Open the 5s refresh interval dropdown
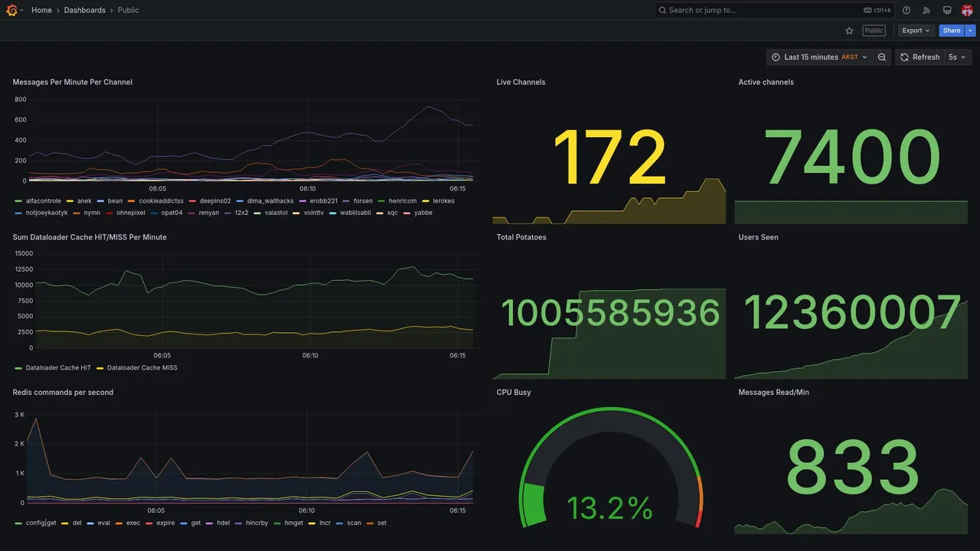The width and height of the screenshot is (980, 551). click(957, 57)
